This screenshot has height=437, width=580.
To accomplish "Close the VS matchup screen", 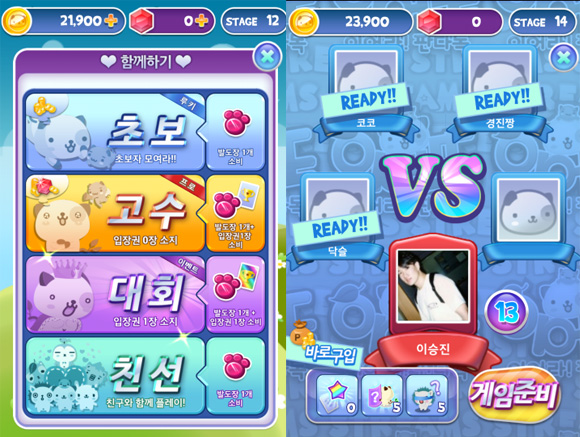I will click(x=563, y=57).
